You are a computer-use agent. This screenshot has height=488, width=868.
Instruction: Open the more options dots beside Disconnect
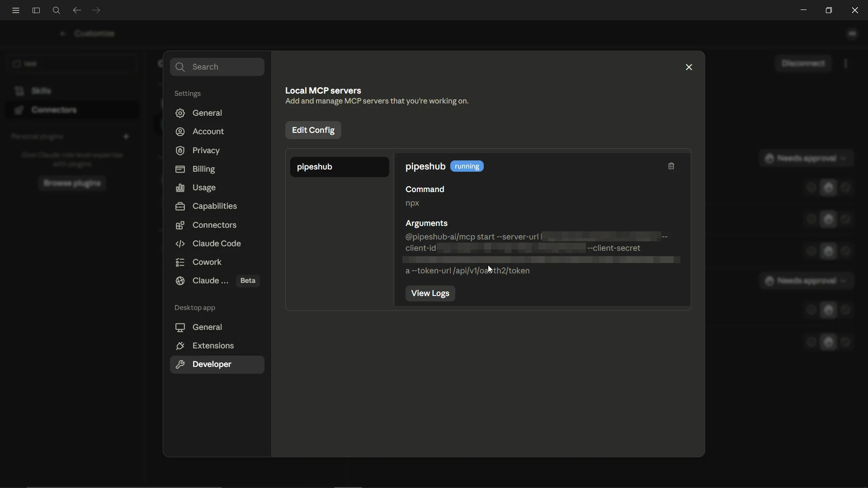pos(846,64)
